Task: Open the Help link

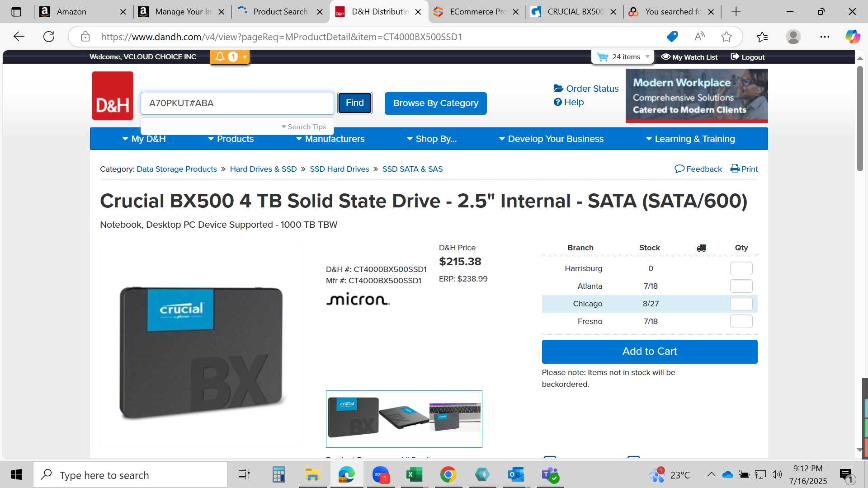Action: 569,102
